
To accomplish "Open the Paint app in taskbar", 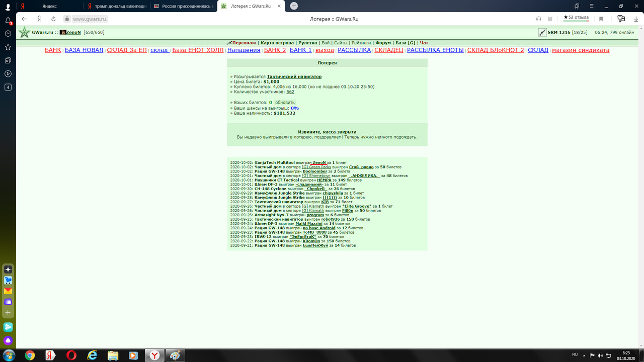I will pyautogui.click(x=175, y=355).
